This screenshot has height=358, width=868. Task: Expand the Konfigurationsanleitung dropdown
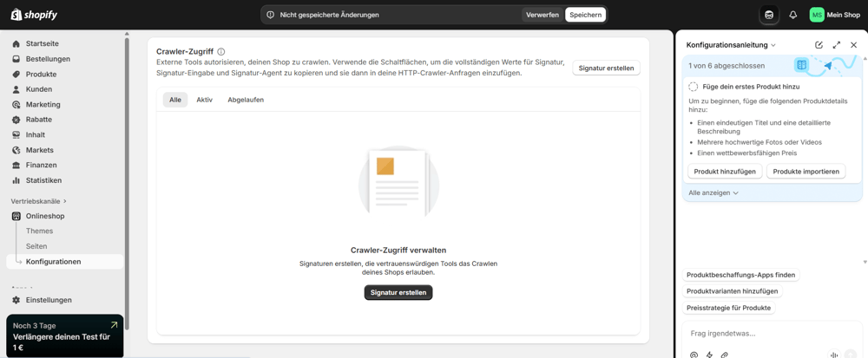(x=773, y=45)
